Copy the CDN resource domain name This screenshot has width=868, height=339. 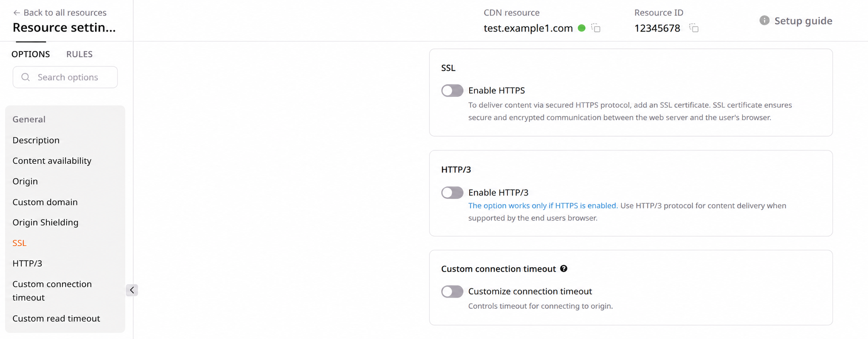click(x=596, y=28)
